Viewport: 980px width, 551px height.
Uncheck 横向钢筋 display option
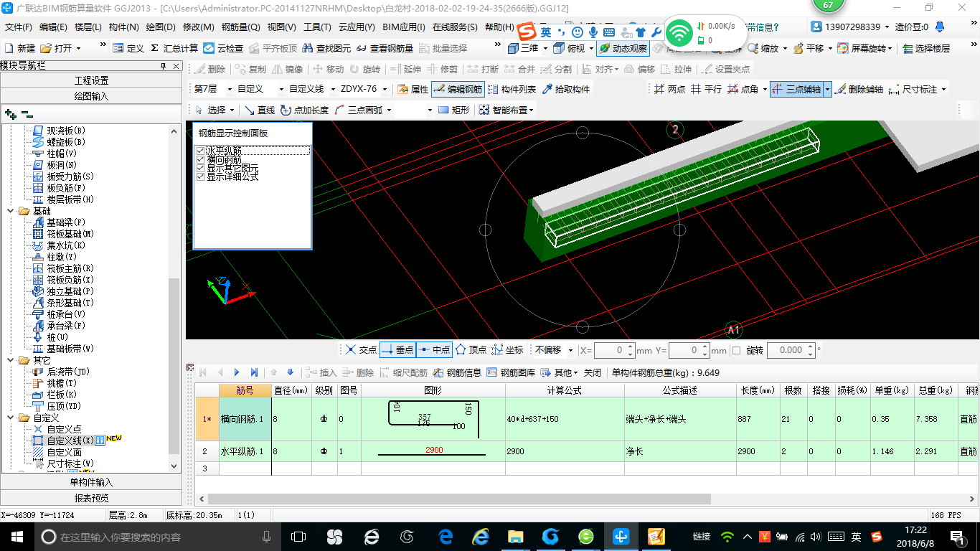tap(200, 159)
